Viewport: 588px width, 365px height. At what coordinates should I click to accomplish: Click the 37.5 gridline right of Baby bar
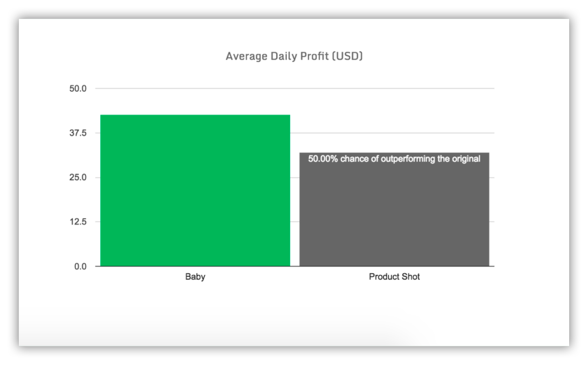point(392,133)
